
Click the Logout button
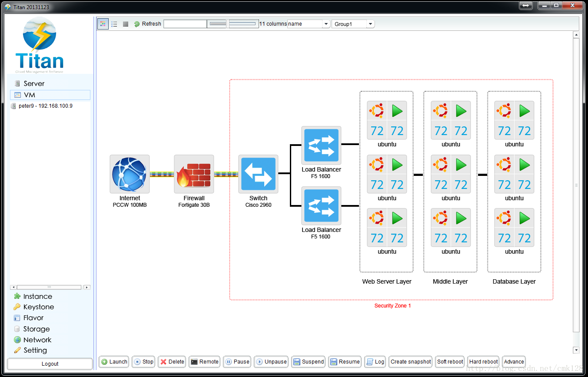click(x=50, y=364)
